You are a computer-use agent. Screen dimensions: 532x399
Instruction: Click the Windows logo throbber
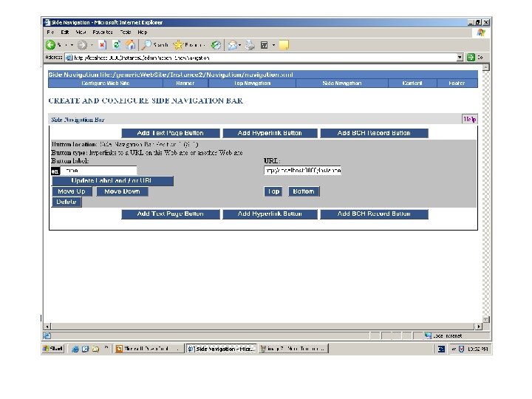[481, 33]
